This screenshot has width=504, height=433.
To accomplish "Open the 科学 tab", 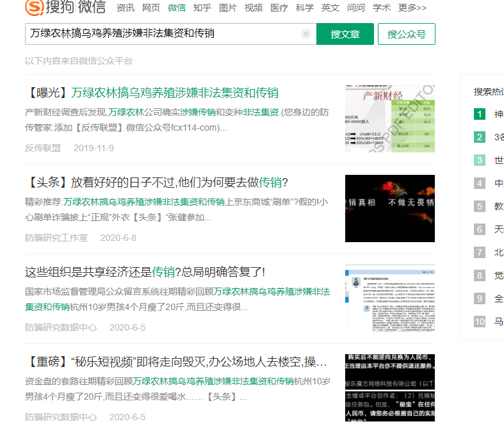I will coord(305,8).
